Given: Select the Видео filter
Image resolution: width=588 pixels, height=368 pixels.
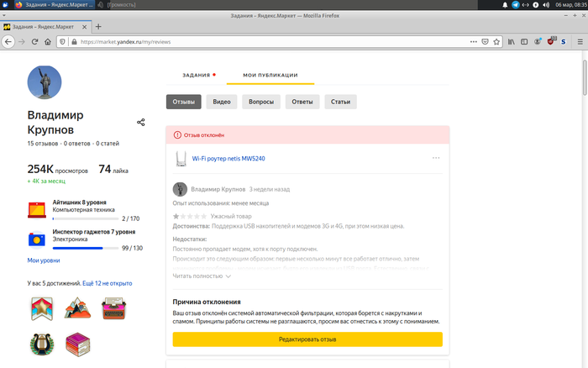Looking at the screenshot, I should click(222, 102).
